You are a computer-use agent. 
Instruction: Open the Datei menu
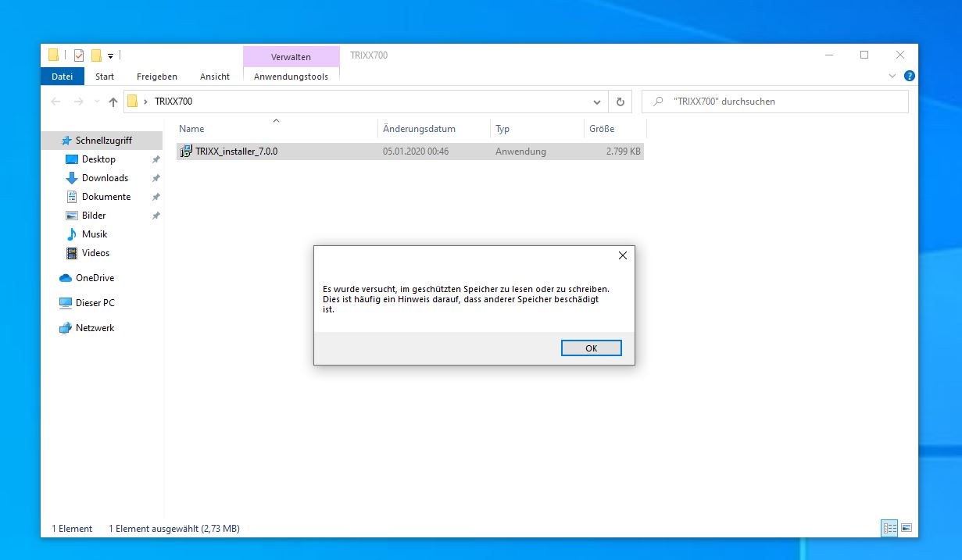pos(62,77)
